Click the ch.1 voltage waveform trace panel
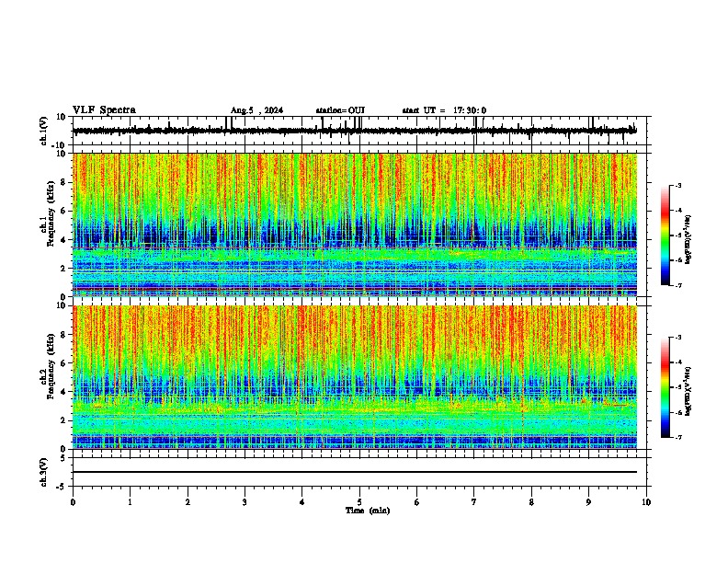The width and height of the screenshot is (728, 563). pos(361,131)
